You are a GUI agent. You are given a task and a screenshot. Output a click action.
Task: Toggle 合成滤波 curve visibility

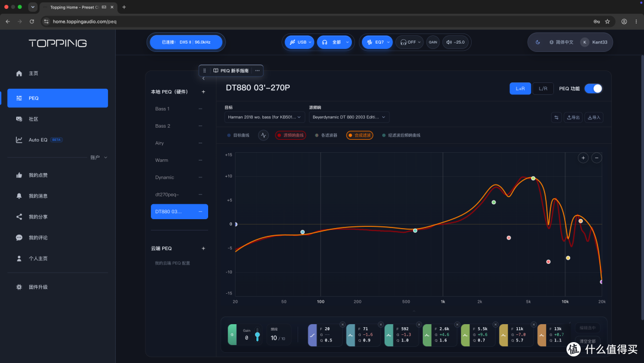360,136
